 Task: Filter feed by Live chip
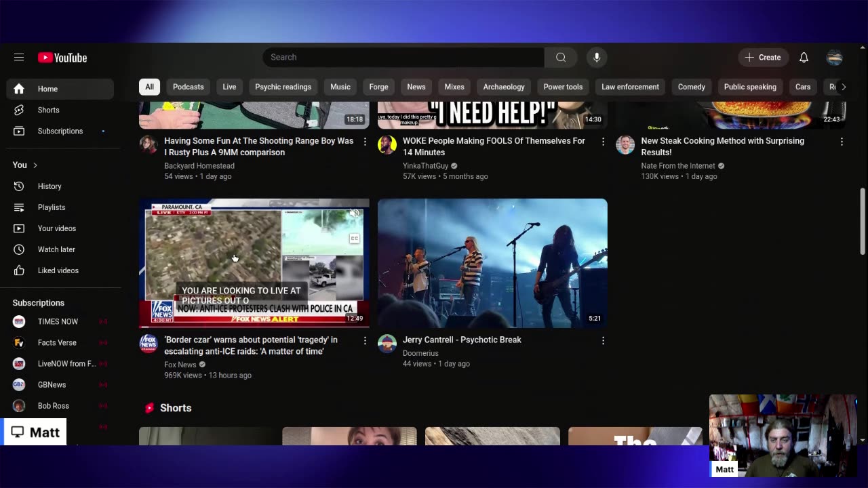(229, 87)
